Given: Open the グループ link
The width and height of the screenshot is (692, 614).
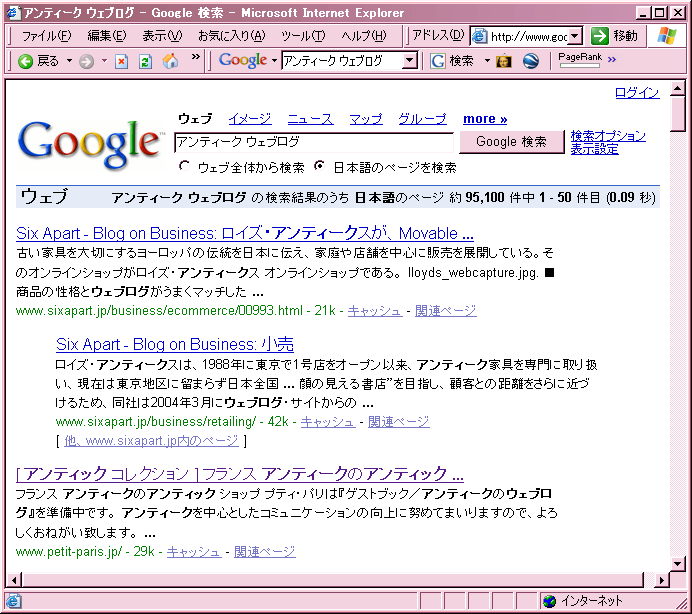Looking at the screenshot, I should pyautogui.click(x=422, y=119).
